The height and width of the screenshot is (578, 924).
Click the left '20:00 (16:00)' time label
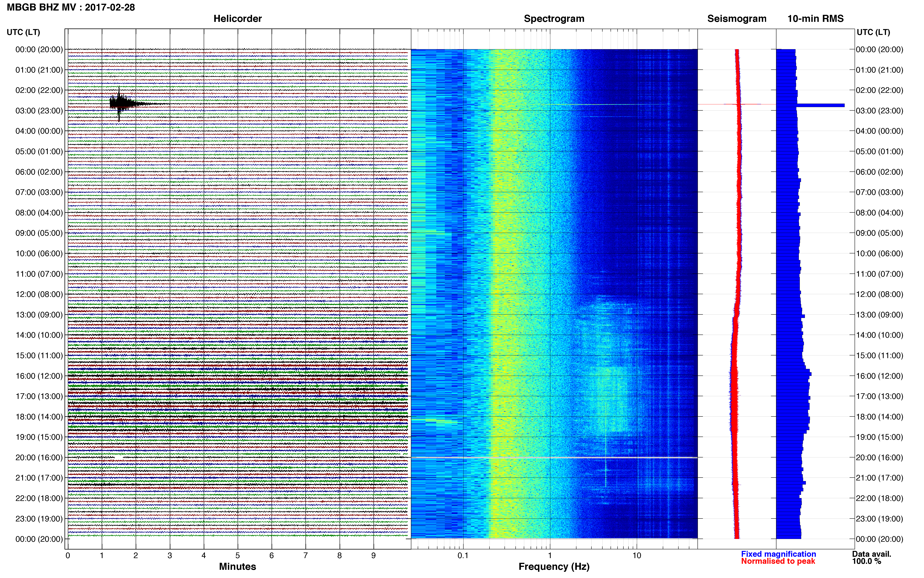coord(39,458)
